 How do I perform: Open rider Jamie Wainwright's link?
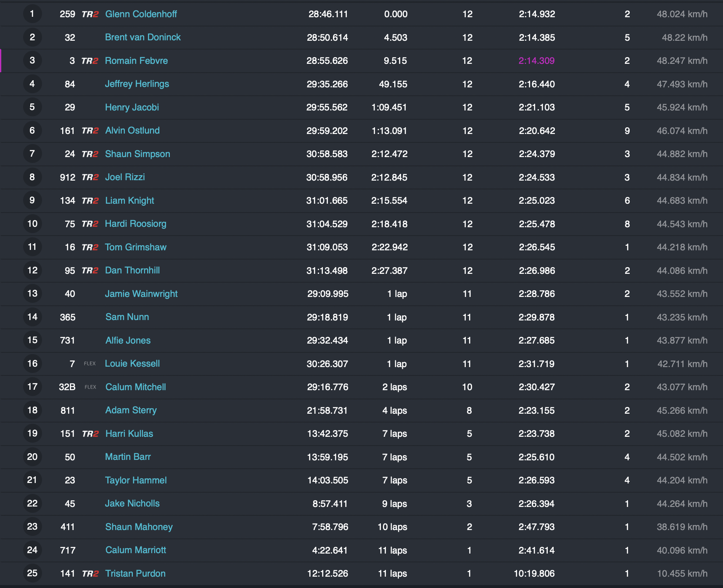[141, 294]
